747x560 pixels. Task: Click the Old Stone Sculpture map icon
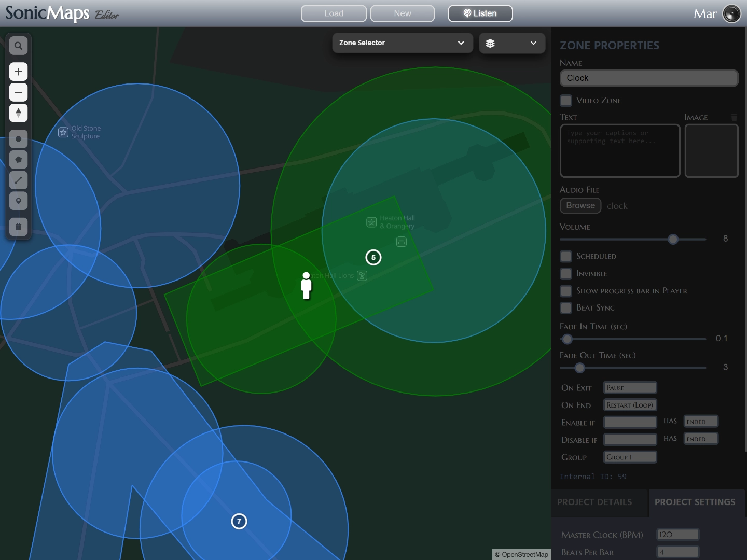(x=63, y=132)
